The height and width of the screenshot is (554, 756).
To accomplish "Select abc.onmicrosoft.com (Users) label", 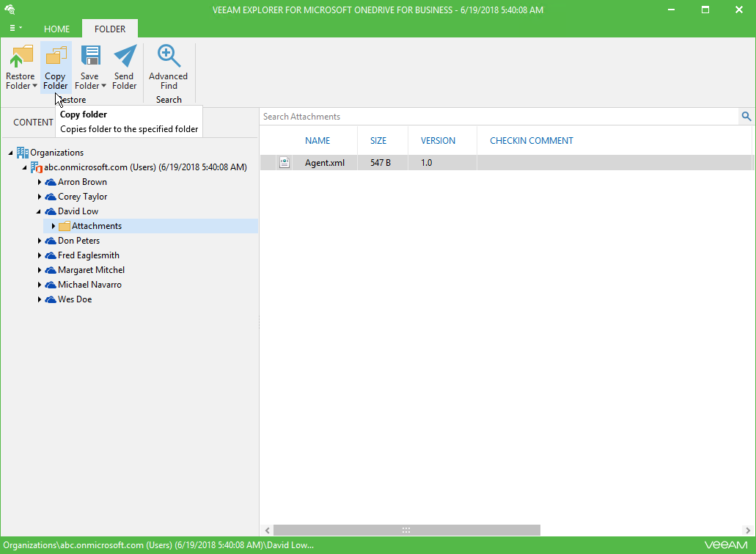I will point(146,167).
